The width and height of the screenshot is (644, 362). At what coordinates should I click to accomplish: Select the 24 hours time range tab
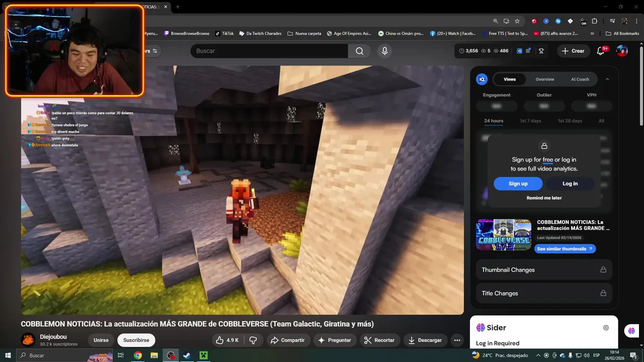[494, 121]
